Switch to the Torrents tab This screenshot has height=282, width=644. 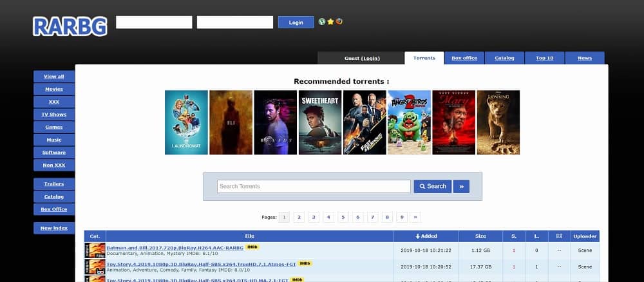pyautogui.click(x=424, y=58)
